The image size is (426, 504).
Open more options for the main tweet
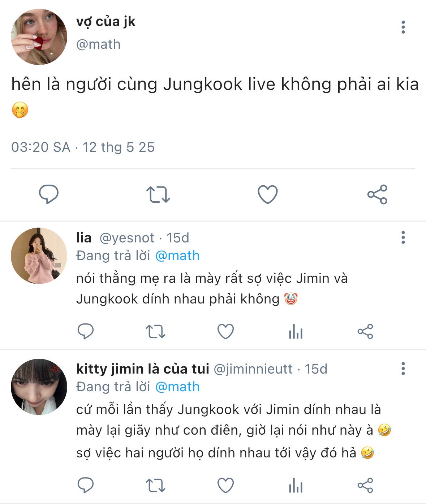403,27
